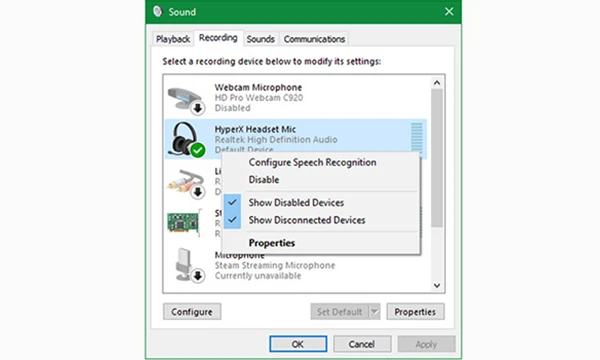Screen dimensions: 600x360
Task: Click the scroll up arrow in device list
Action: pos(437,83)
